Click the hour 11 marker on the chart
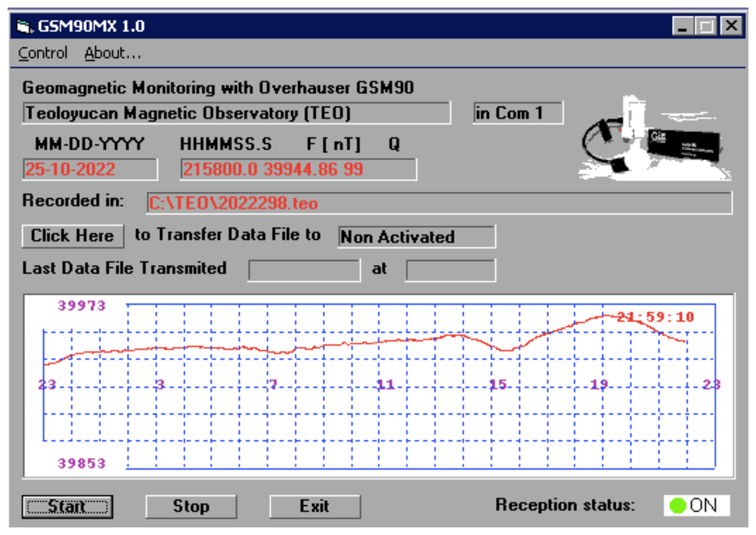Viewport: 756px width, 535px height. tap(386, 384)
